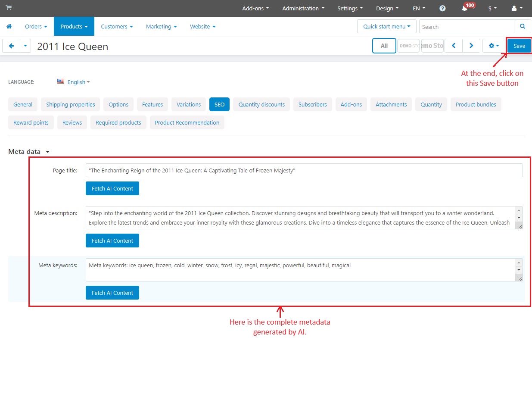Switch to the Options tab
This screenshot has width=532, height=397.
tap(118, 104)
